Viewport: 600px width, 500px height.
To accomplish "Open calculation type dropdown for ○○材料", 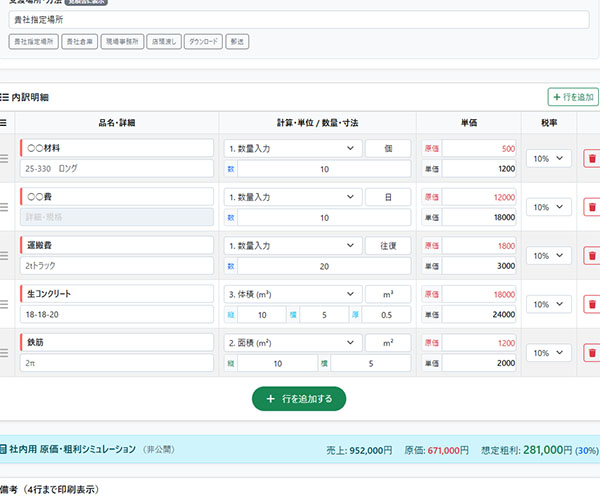I will point(293,148).
